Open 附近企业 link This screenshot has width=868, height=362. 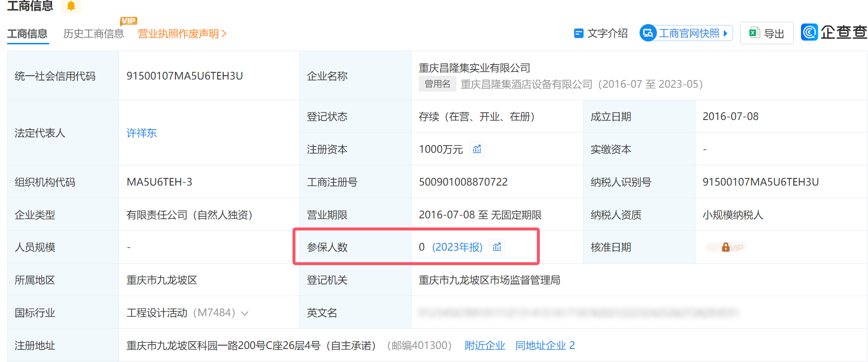coord(485,346)
